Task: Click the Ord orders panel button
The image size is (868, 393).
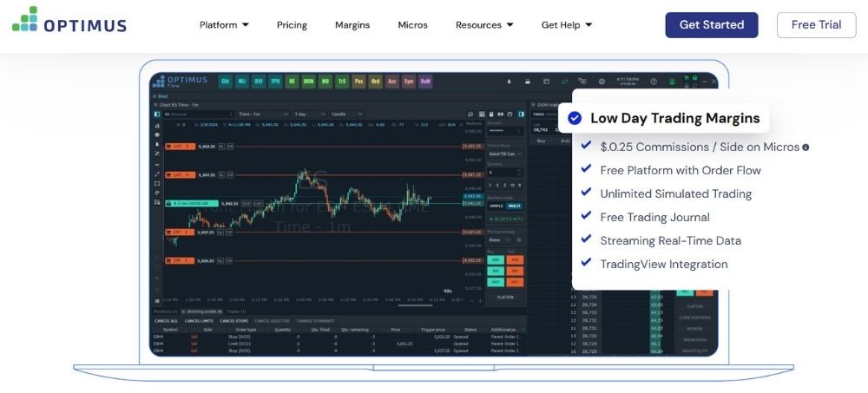Action: pos(375,82)
